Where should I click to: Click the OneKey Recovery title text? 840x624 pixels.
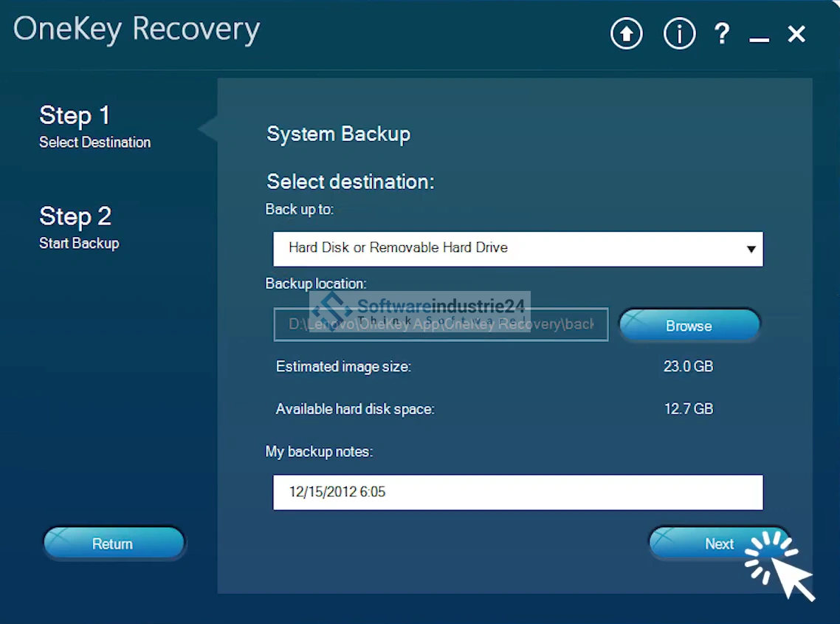(137, 30)
